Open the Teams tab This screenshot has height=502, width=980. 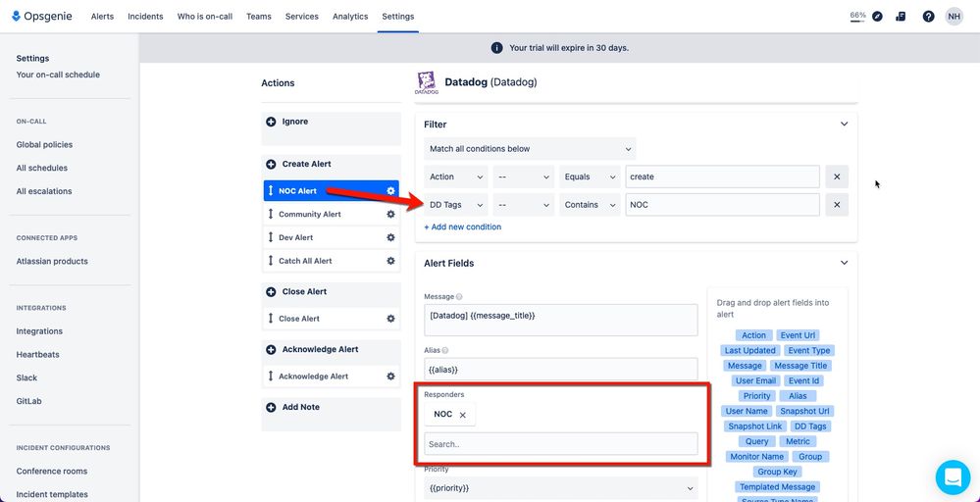coord(259,17)
